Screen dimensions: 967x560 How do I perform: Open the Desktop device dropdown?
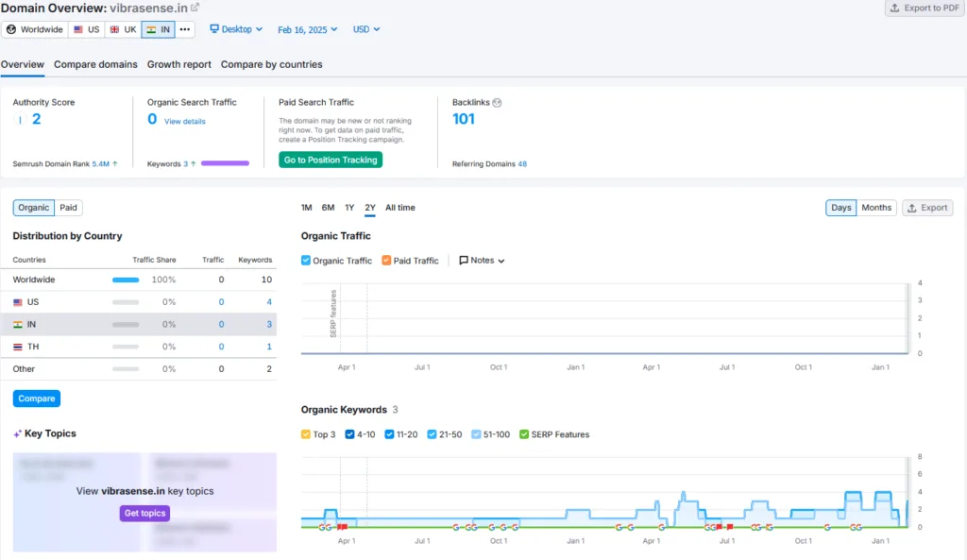236,29
